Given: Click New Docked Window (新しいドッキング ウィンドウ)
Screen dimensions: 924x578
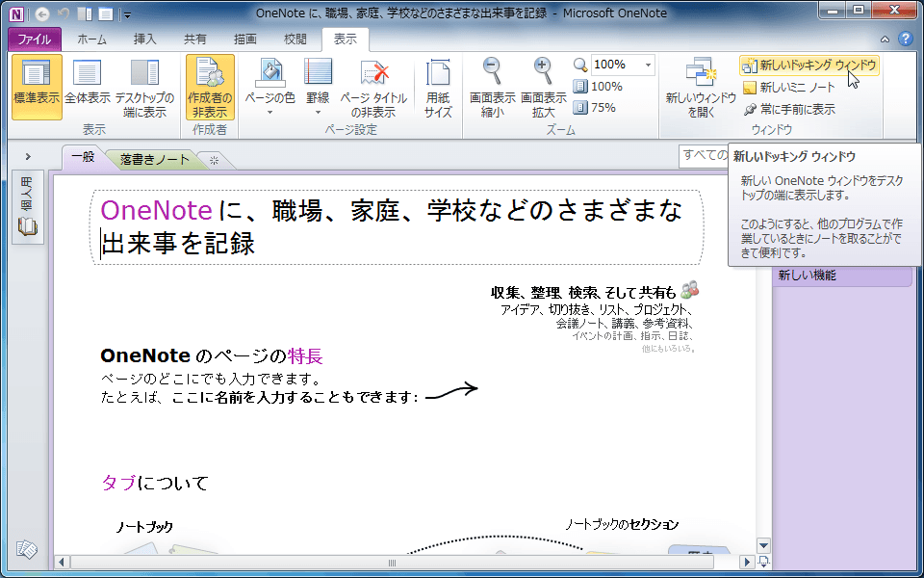Looking at the screenshot, I should coord(809,65).
